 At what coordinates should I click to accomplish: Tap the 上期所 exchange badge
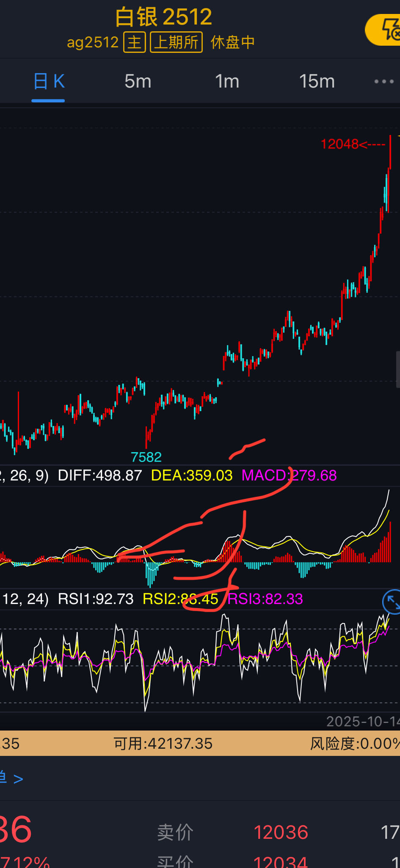tap(176, 42)
